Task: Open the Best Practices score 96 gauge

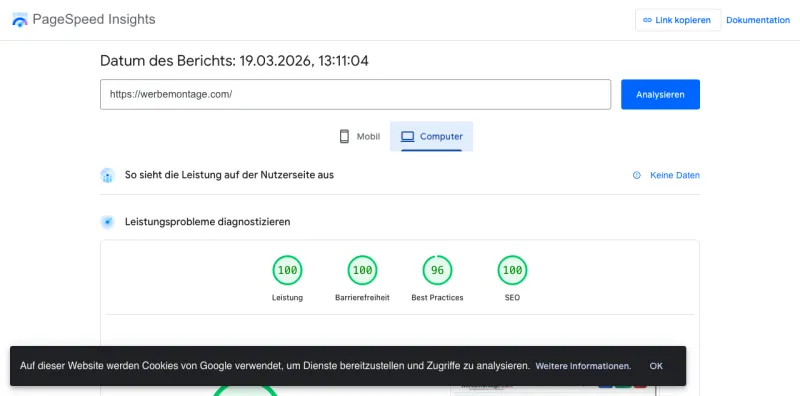Action: (437, 270)
